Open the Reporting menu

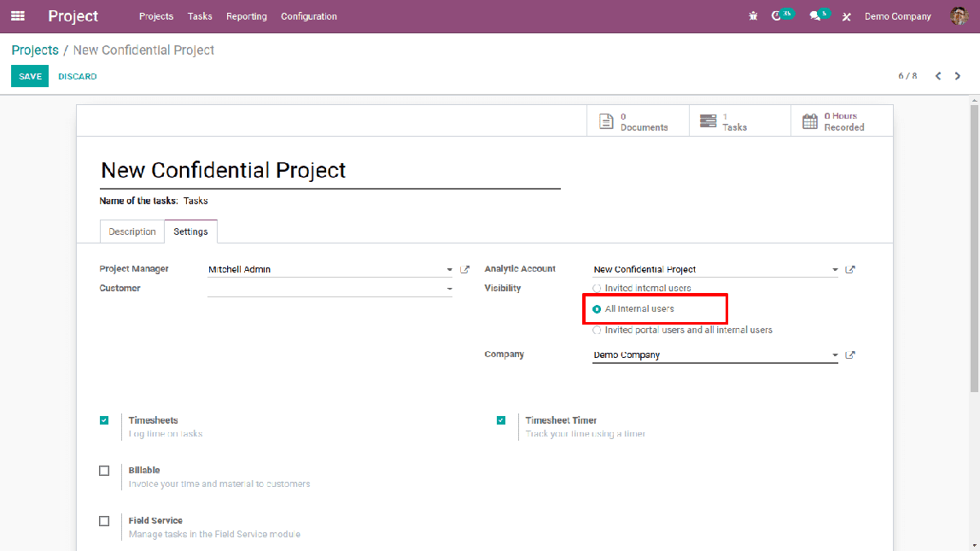[246, 16]
